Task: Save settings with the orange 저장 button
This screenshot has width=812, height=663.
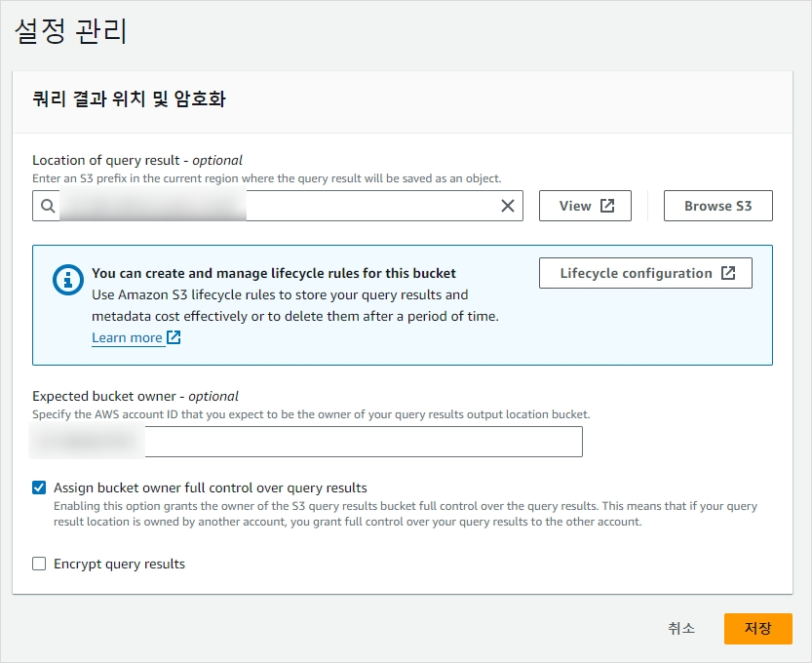Action: coord(757,629)
